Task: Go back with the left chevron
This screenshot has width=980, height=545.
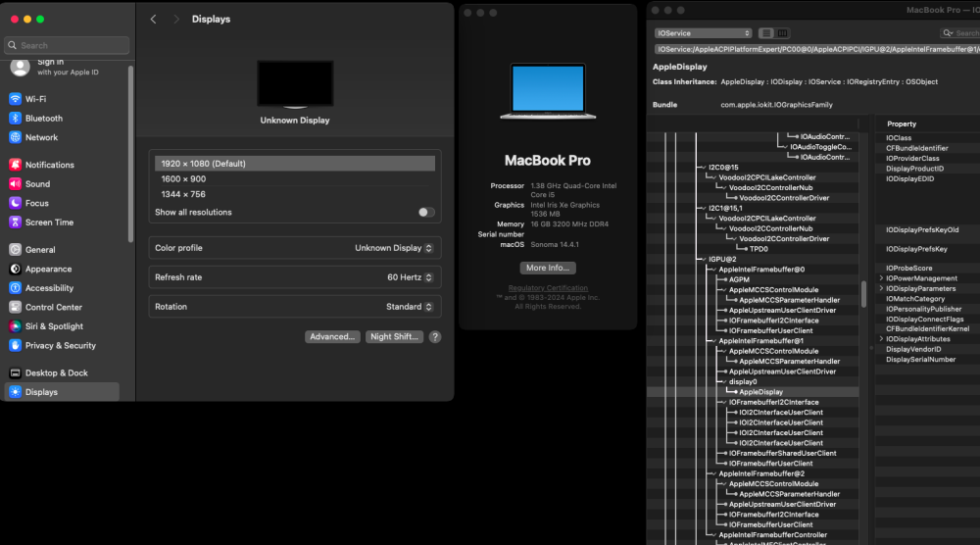Action: click(x=153, y=20)
